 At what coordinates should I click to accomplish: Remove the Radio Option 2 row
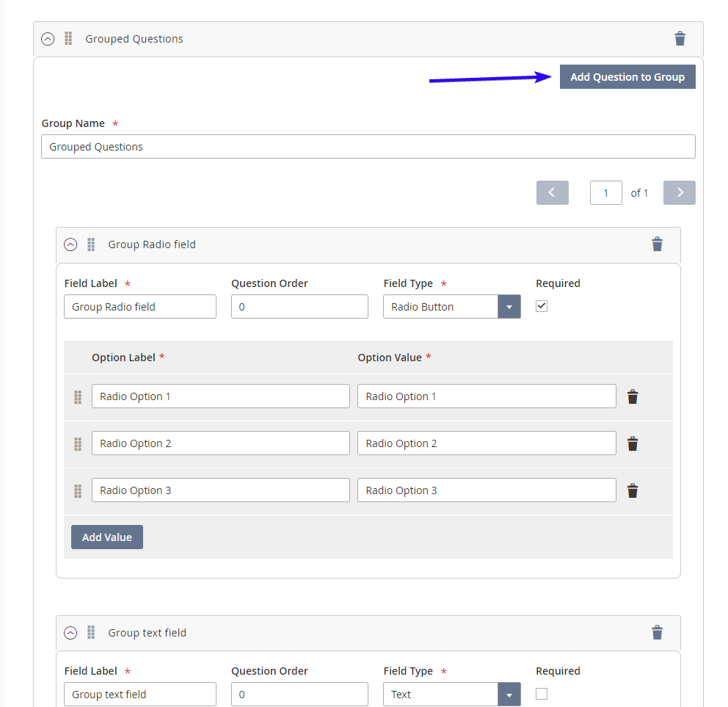coord(632,443)
